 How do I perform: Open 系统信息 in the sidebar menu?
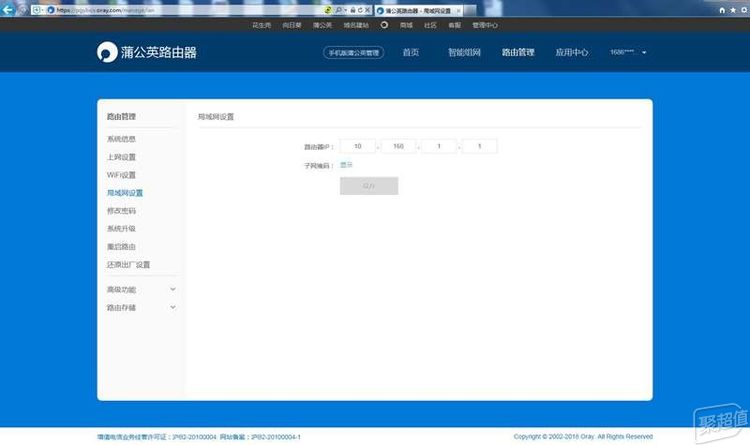pos(121,138)
